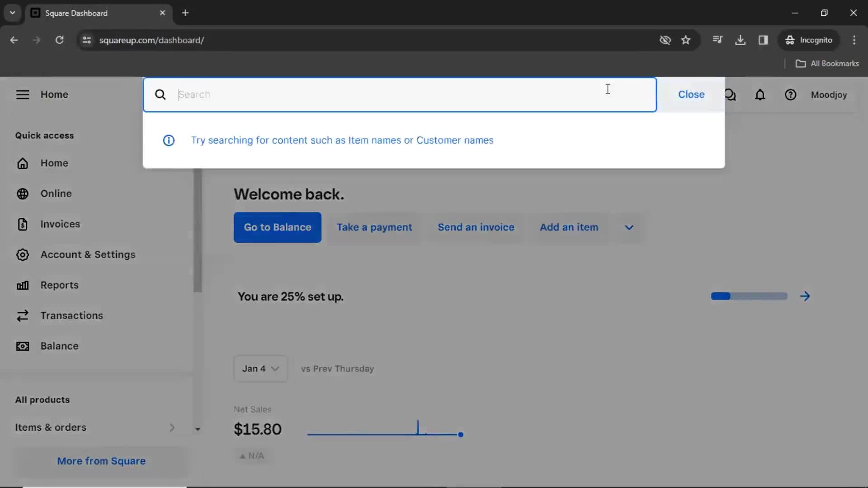This screenshot has width=868, height=488.
Task: Click the Balance cash icon
Action: click(x=23, y=346)
